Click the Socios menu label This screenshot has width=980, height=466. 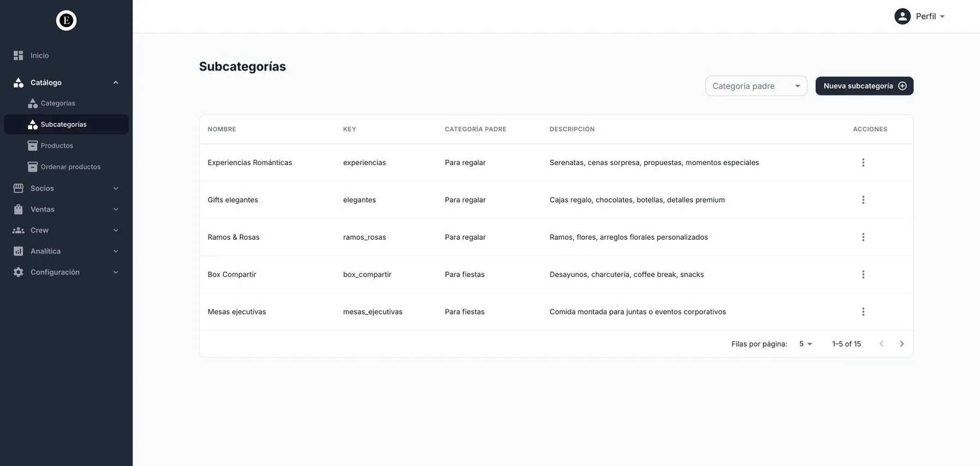click(x=42, y=189)
